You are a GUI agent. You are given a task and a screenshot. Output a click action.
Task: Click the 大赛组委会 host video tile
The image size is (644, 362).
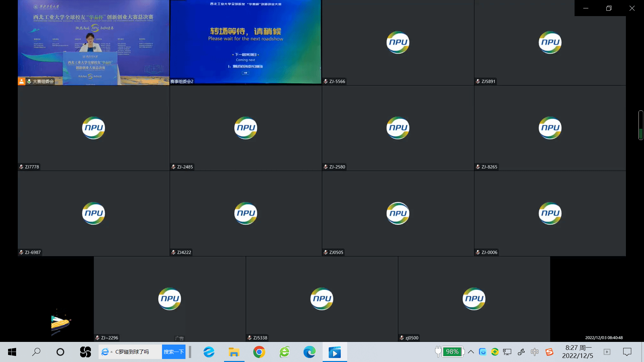(x=93, y=43)
